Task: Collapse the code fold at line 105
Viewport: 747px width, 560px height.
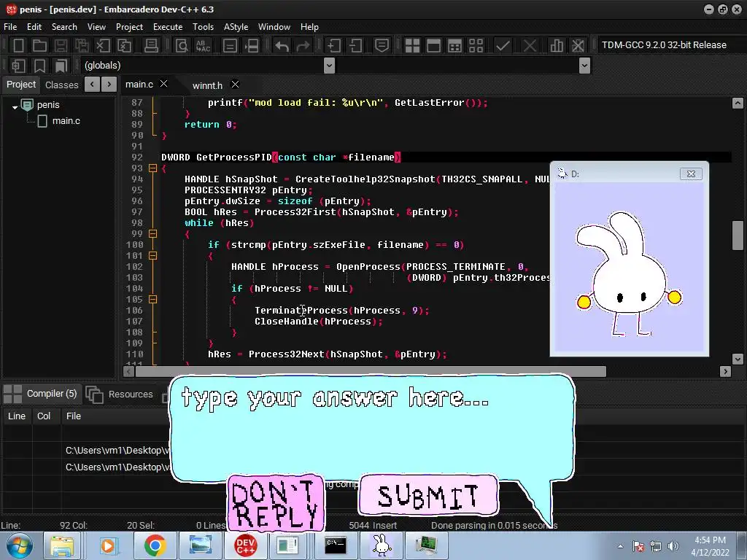Action: (x=152, y=300)
